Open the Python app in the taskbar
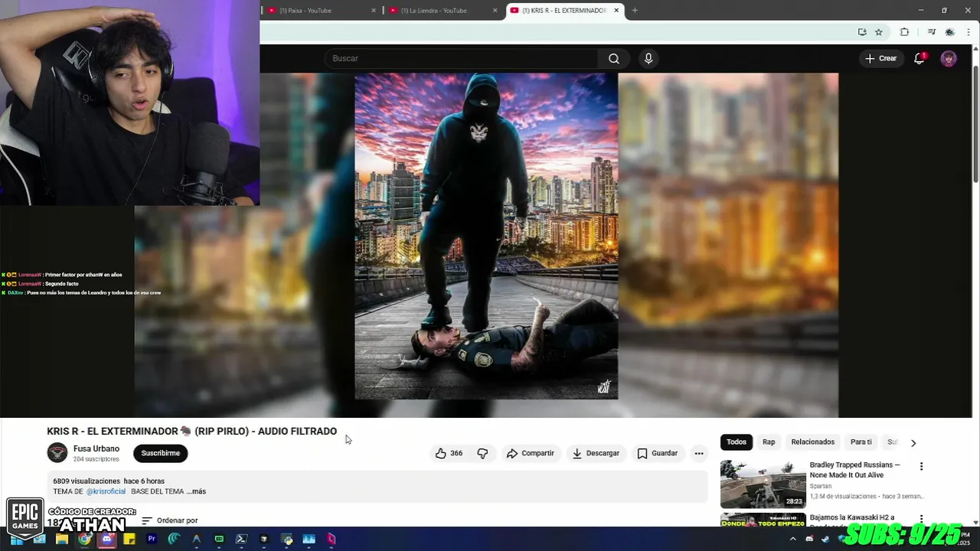 click(286, 539)
